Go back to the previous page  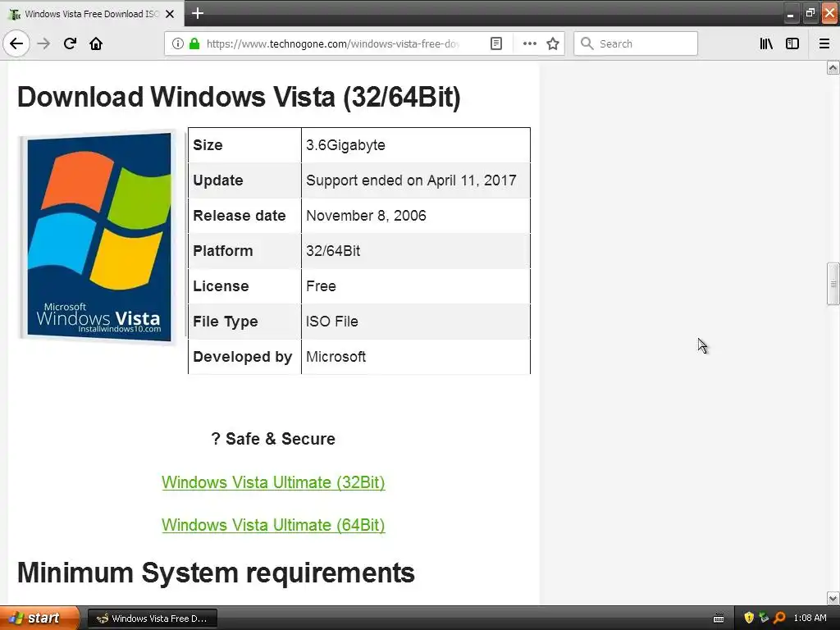pos(16,43)
